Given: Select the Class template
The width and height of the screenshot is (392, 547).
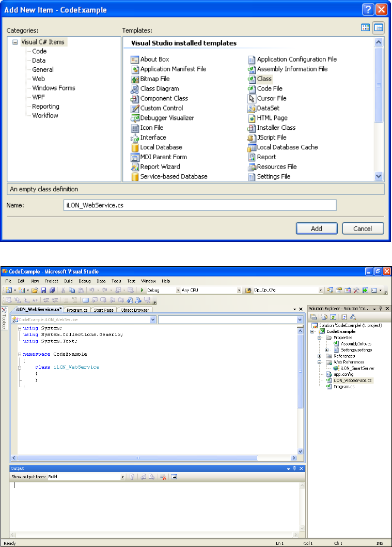Looking at the screenshot, I should tap(260, 79).
